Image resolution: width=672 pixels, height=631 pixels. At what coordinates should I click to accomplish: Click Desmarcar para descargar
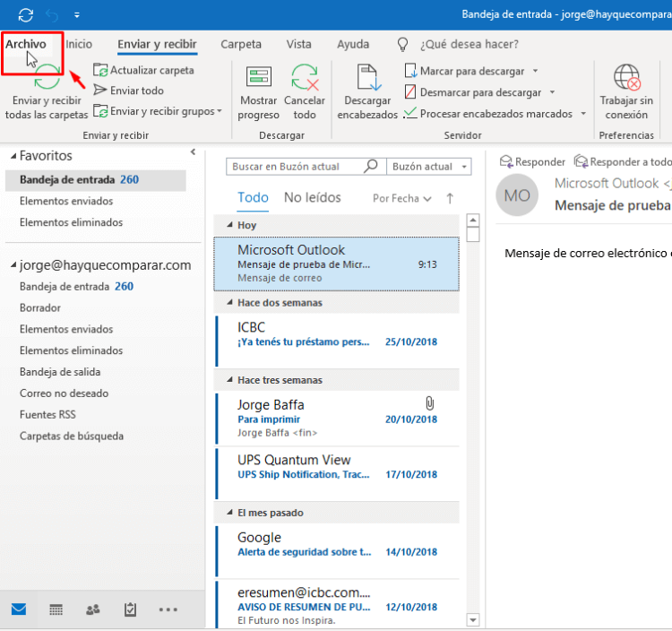[x=474, y=92]
